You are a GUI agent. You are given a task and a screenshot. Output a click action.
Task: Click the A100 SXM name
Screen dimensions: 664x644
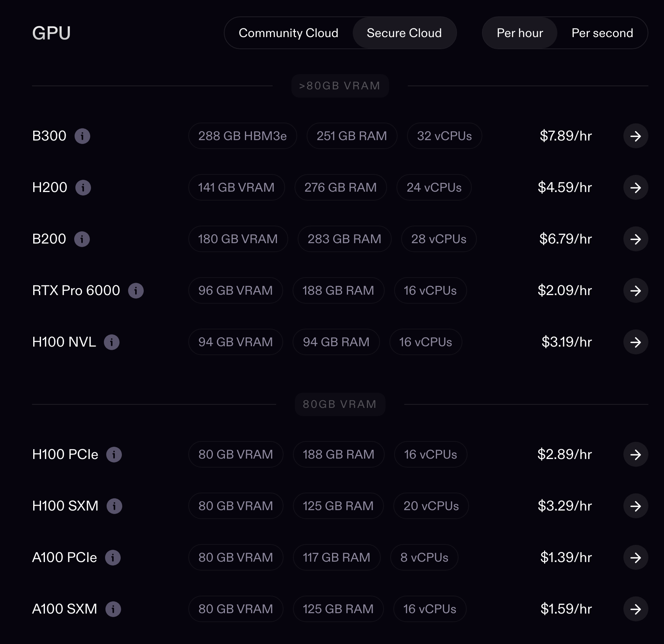coord(64,609)
